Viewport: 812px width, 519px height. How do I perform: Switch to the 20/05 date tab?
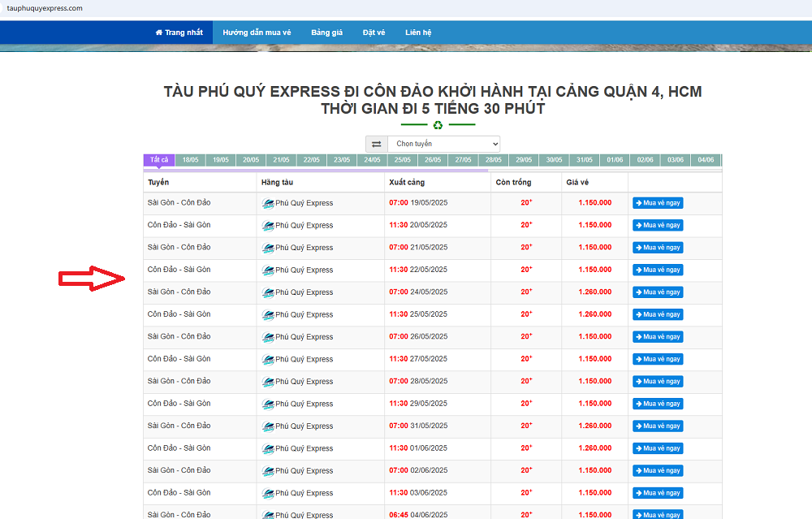click(x=251, y=160)
